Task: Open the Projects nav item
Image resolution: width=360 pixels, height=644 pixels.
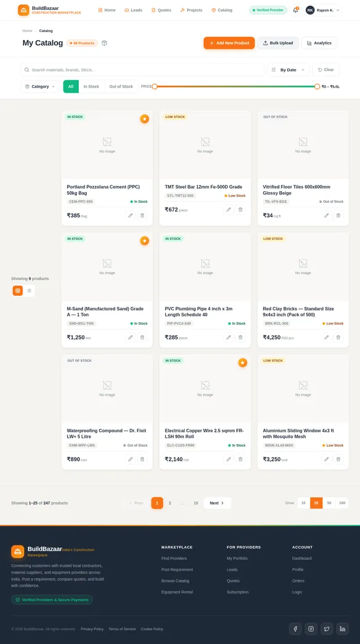Action: pos(191,10)
